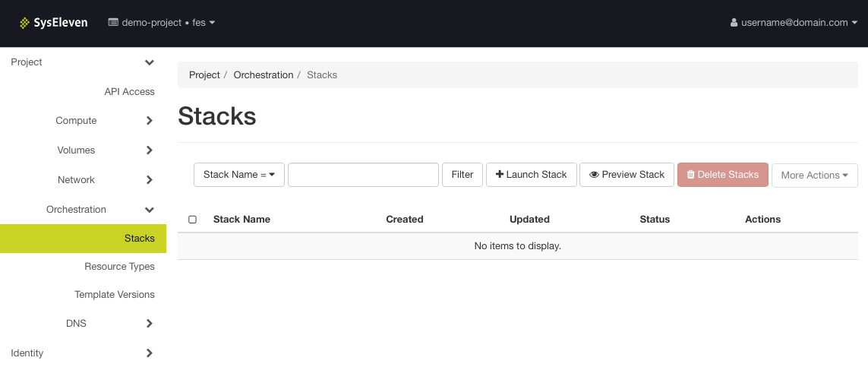Expand the Identity panel chevron
The width and height of the screenshot is (868, 367).
pyautogui.click(x=150, y=353)
